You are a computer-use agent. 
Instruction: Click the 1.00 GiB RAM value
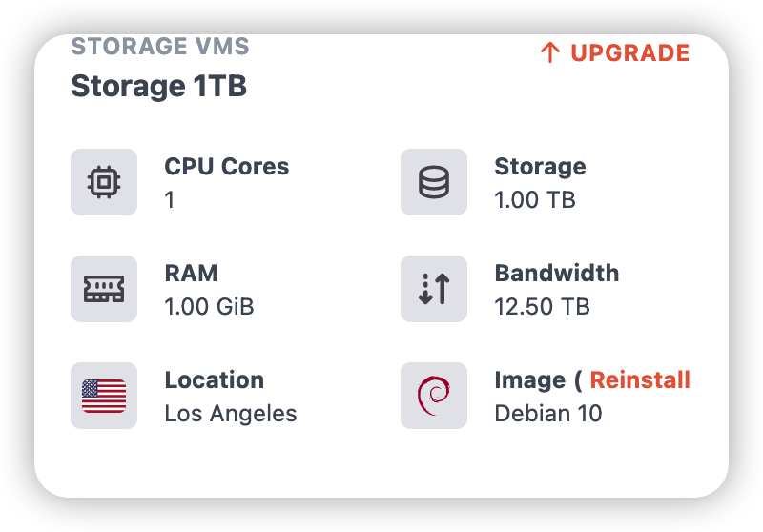click(x=209, y=307)
